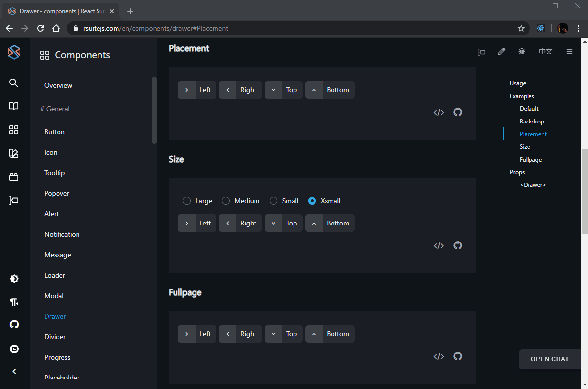Click the OPEN CHAT button
Image resolution: width=588 pixels, height=389 pixels.
[549, 359]
